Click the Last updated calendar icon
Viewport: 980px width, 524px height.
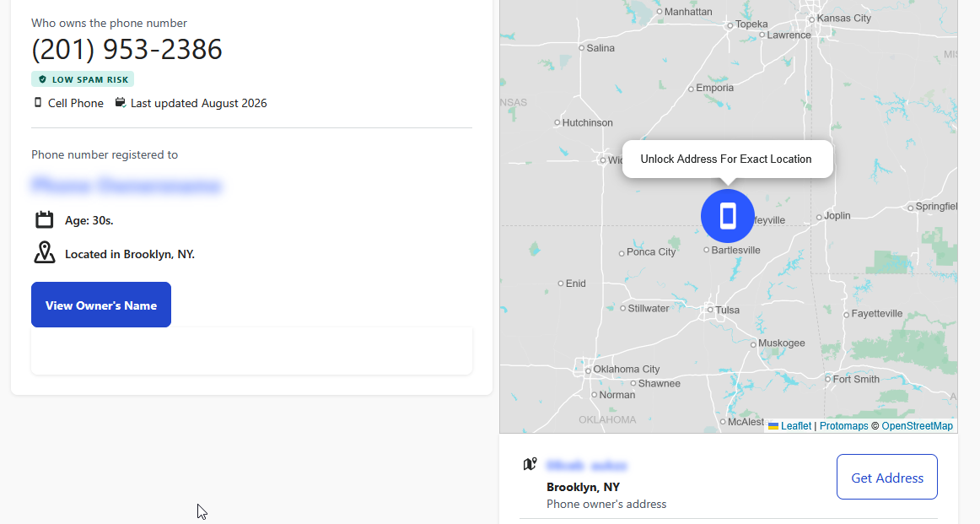[121, 103]
